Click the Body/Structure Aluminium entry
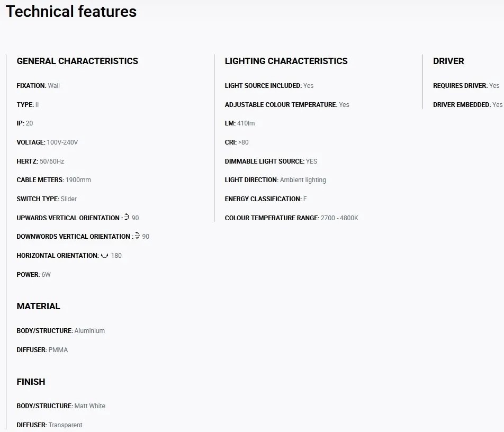The image size is (504, 432). 61,331
